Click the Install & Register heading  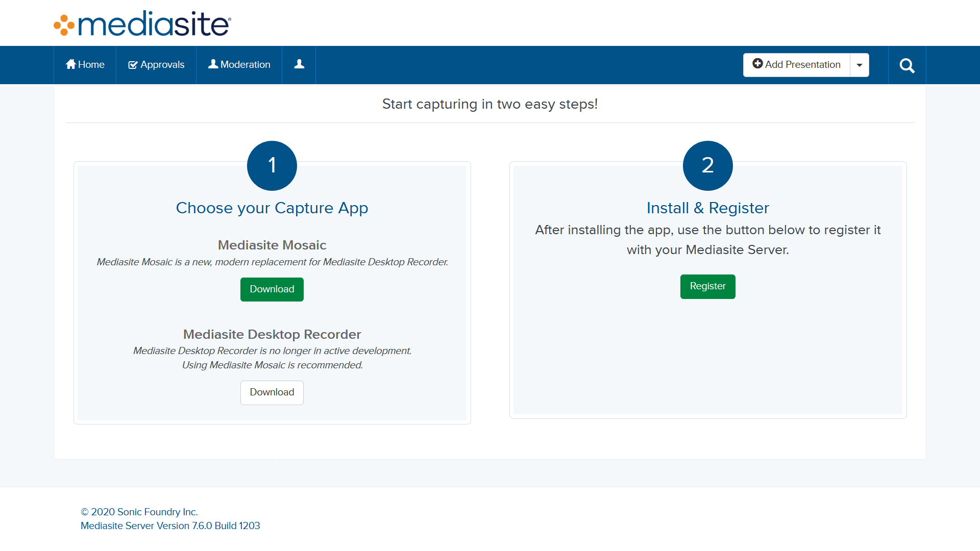pyautogui.click(x=707, y=208)
